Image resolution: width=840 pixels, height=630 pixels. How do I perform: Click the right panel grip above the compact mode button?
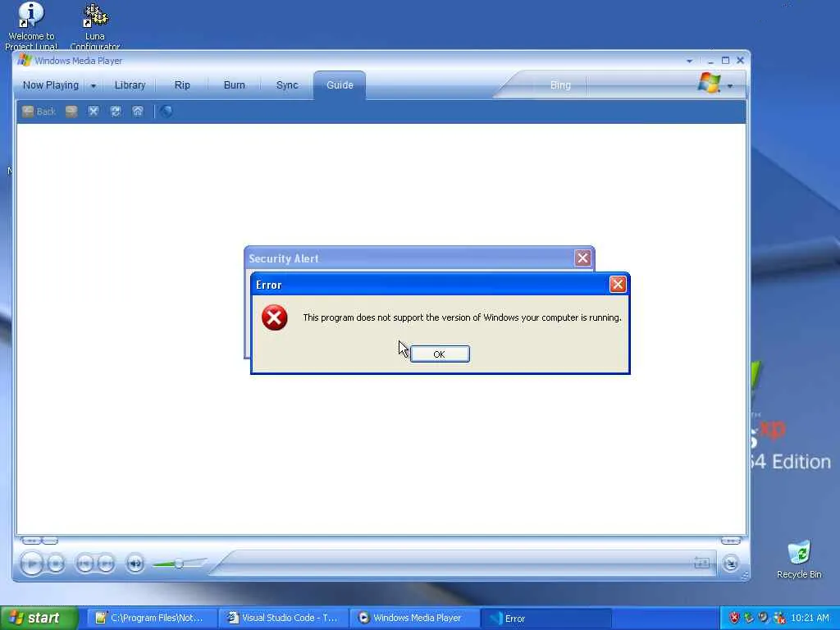click(x=731, y=541)
